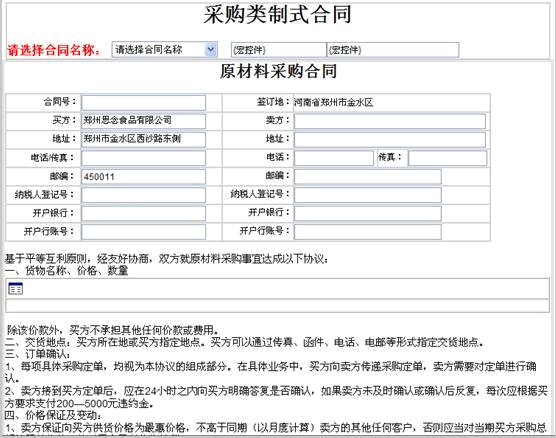
Task: Click the 采购类制式合同 title
Action: click(277, 15)
